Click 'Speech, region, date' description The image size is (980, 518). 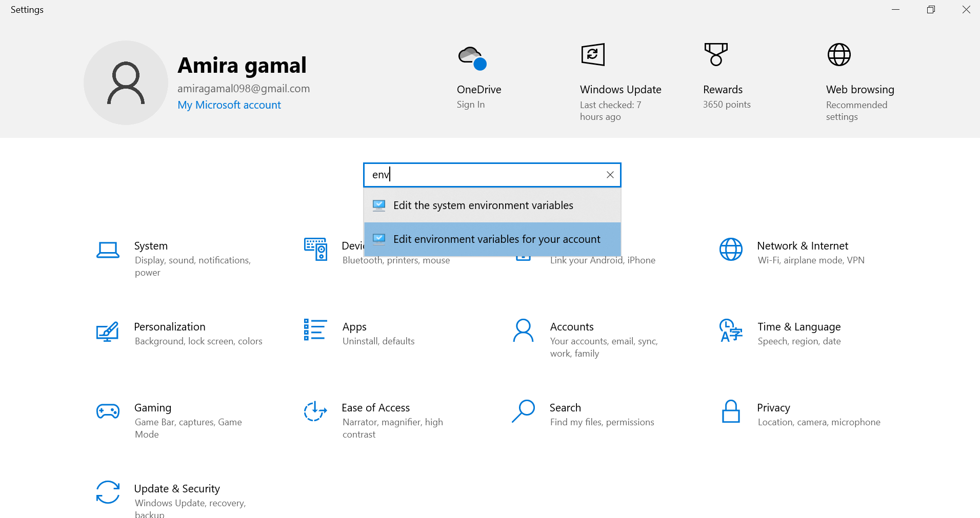tap(799, 341)
